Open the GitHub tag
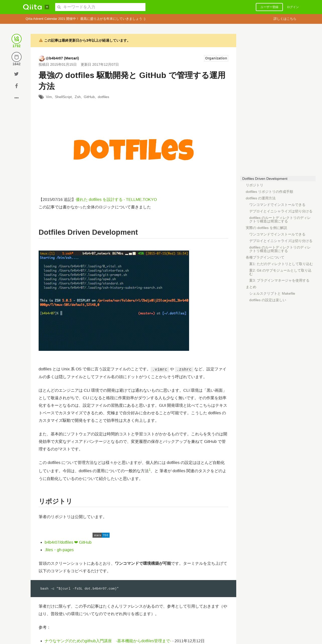The image size is (322, 644). point(89,97)
